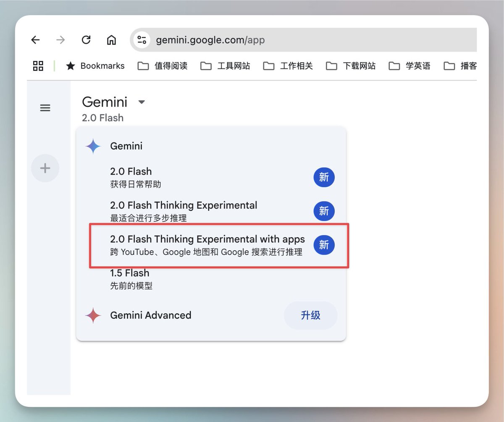
Task: Click the 2.0 Flash subtitle under Gemini
Action: (103, 118)
